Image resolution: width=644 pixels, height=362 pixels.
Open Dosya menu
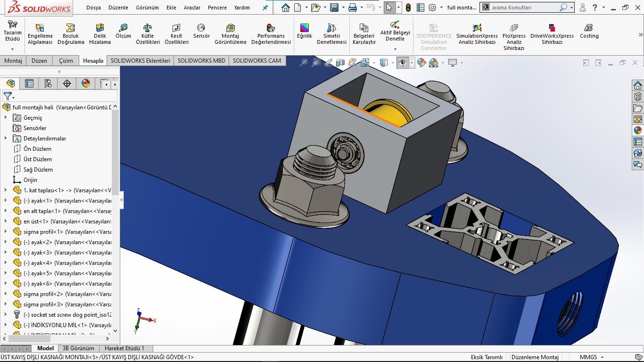click(93, 8)
